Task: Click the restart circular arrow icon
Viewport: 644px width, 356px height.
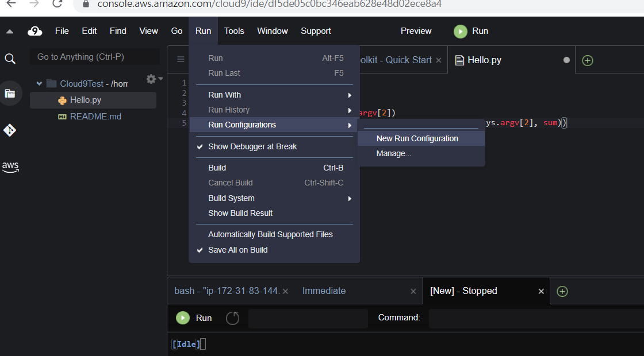Action: [232, 318]
